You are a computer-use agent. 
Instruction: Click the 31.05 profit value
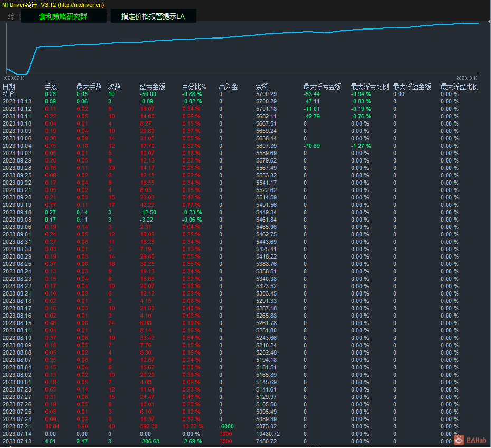coord(147,138)
